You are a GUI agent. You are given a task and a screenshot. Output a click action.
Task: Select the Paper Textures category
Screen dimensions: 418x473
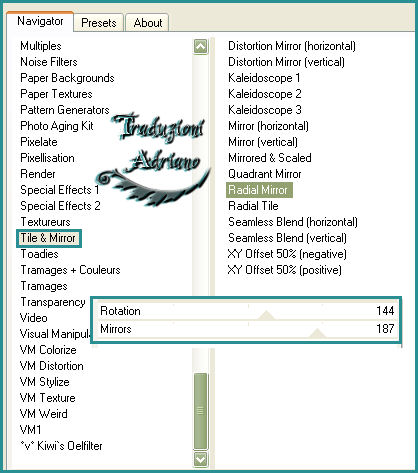click(x=56, y=94)
